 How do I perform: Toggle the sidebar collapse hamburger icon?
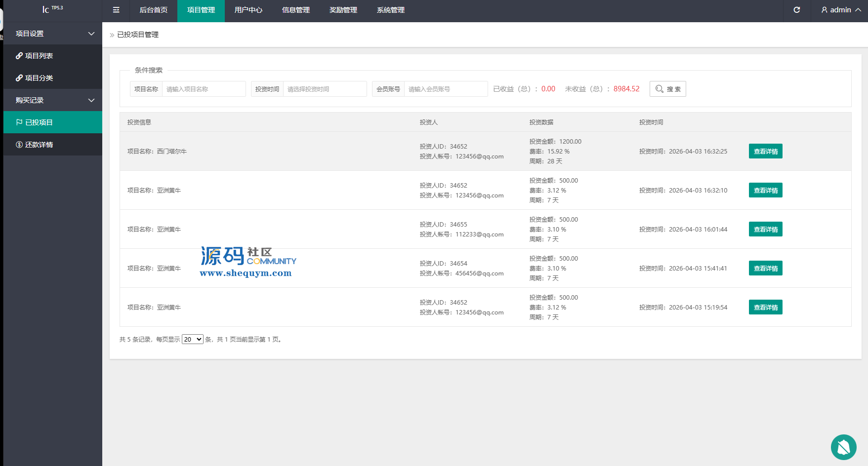(x=116, y=10)
